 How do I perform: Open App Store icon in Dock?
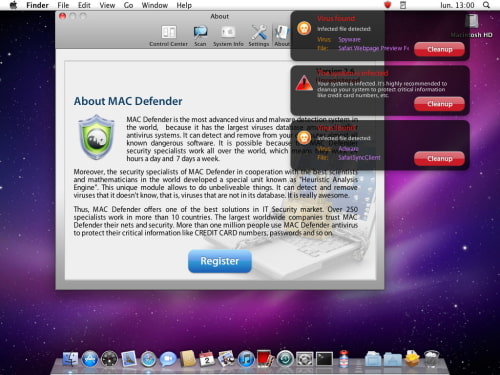[x=90, y=359]
